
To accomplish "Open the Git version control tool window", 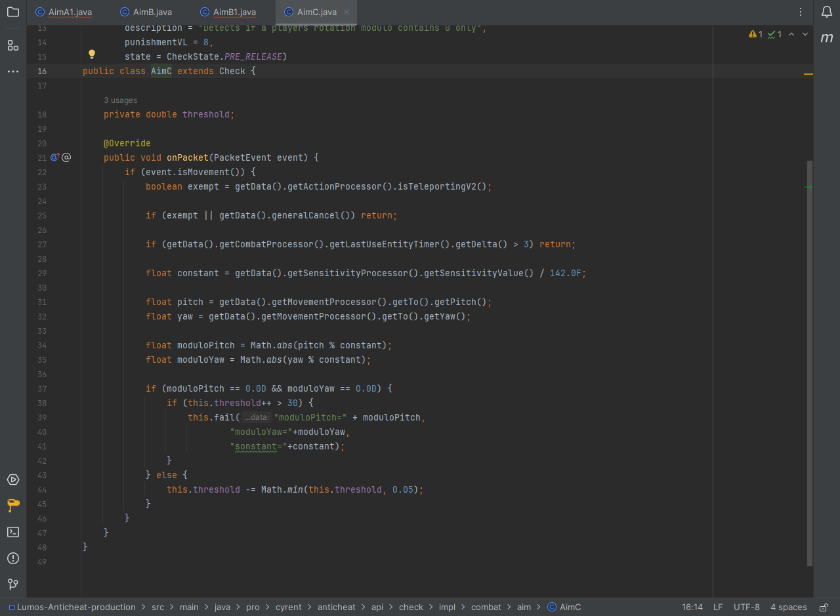I will [13, 584].
